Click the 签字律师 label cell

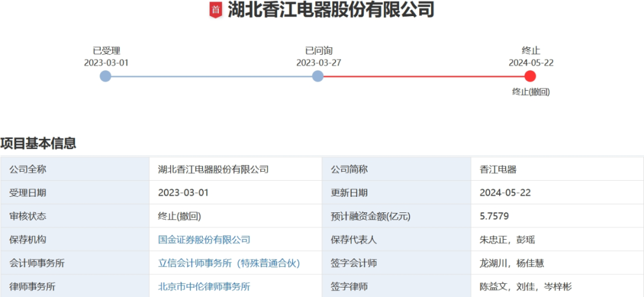[397, 286]
